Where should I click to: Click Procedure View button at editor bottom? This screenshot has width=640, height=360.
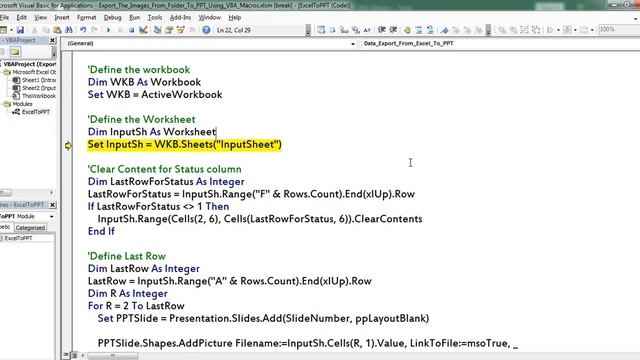pos(66,356)
